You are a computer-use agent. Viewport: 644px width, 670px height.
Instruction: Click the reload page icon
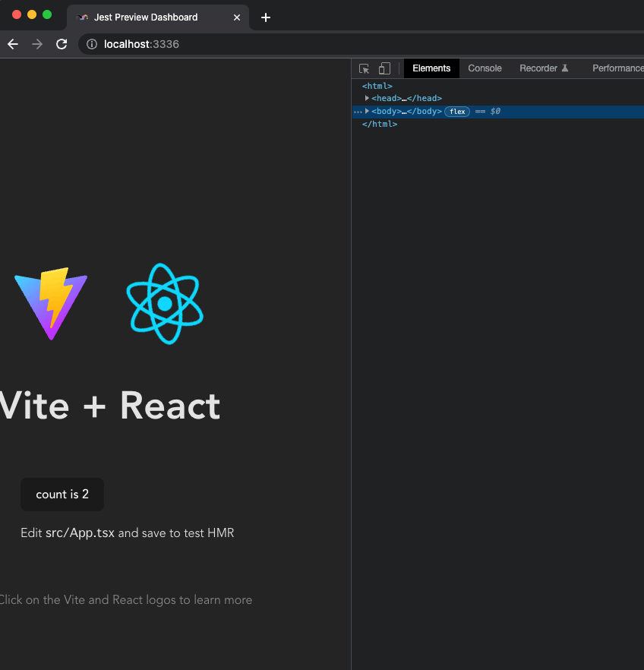(62, 44)
